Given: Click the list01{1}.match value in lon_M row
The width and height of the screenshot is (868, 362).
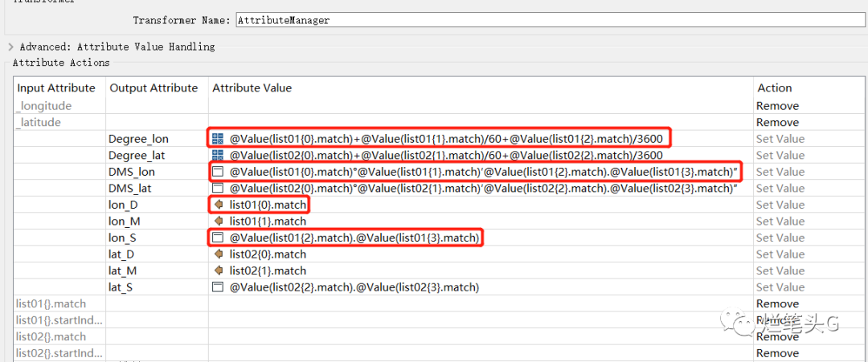Looking at the screenshot, I should tap(268, 222).
